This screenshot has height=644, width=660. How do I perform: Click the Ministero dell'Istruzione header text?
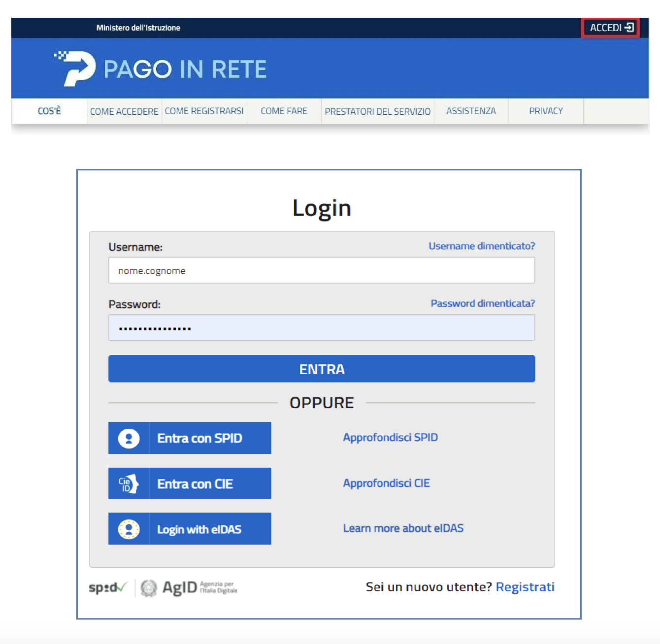click(138, 28)
